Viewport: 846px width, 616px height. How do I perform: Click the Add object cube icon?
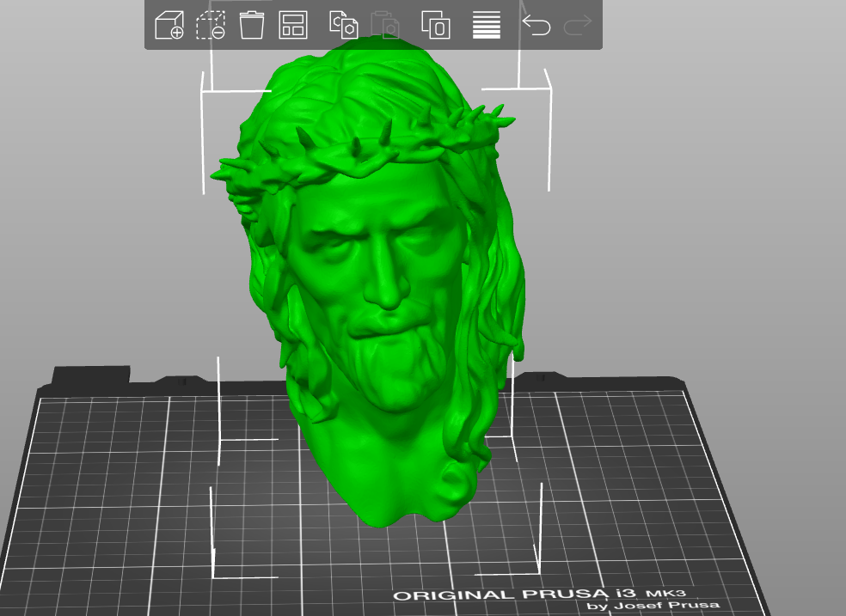[169, 25]
